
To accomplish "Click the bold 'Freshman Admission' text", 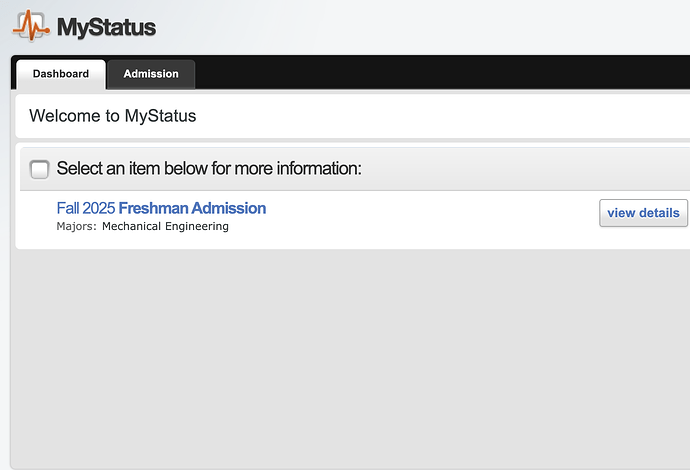I will (192, 208).
